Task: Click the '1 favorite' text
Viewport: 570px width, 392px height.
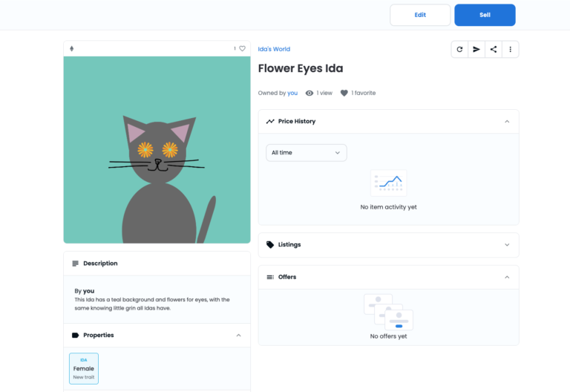Action: (363, 93)
